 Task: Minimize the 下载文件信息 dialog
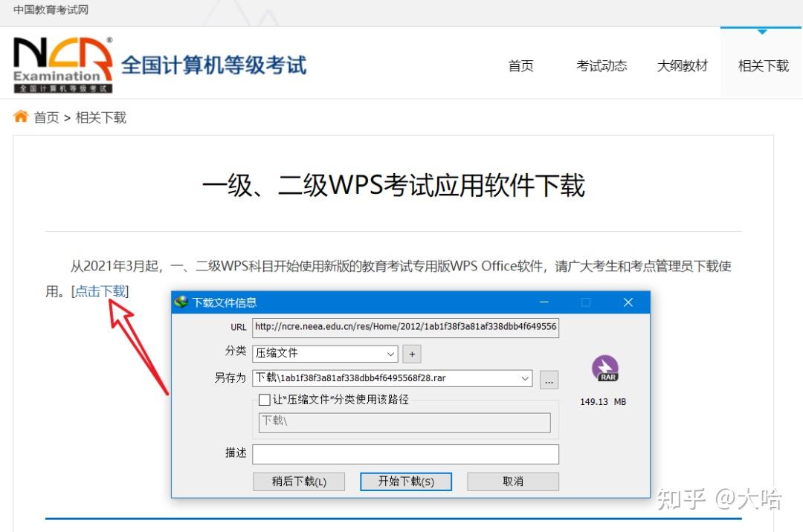(x=544, y=302)
